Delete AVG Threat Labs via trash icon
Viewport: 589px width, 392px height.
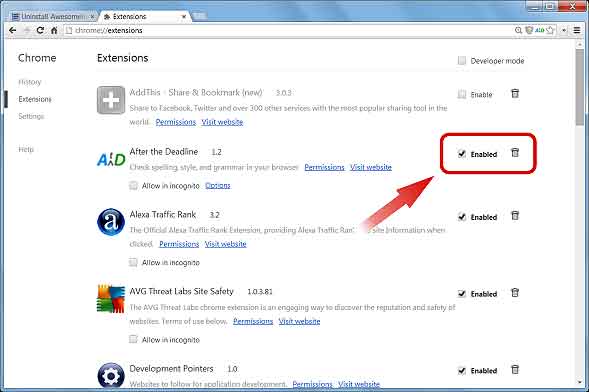click(x=515, y=293)
